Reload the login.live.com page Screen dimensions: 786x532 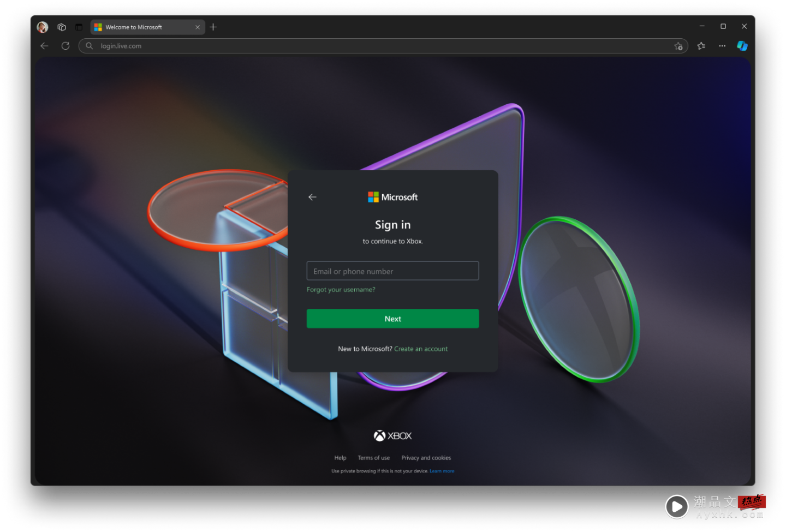click(x=65, y=46)
